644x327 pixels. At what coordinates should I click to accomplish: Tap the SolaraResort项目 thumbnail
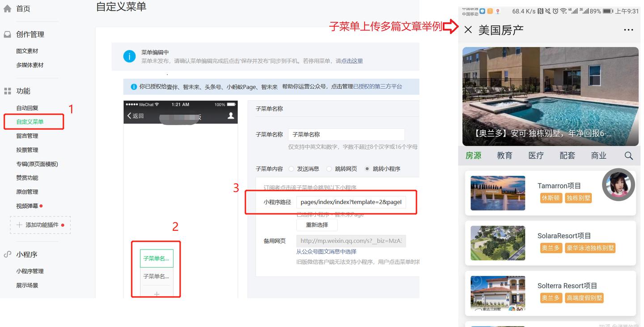[x=498, y=243]
